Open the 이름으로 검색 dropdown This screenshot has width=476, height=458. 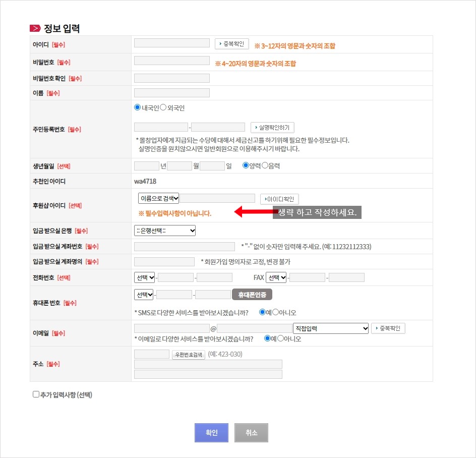(x=158, y=198)
